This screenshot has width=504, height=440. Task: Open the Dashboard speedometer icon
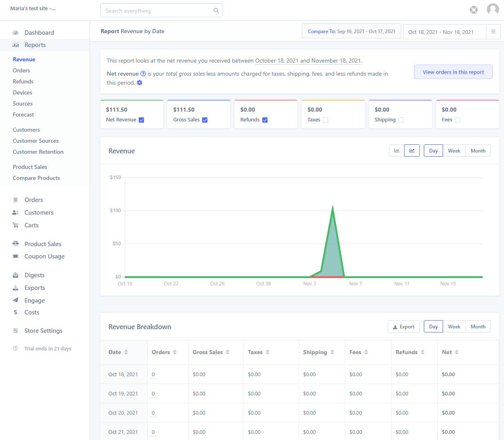16,33
